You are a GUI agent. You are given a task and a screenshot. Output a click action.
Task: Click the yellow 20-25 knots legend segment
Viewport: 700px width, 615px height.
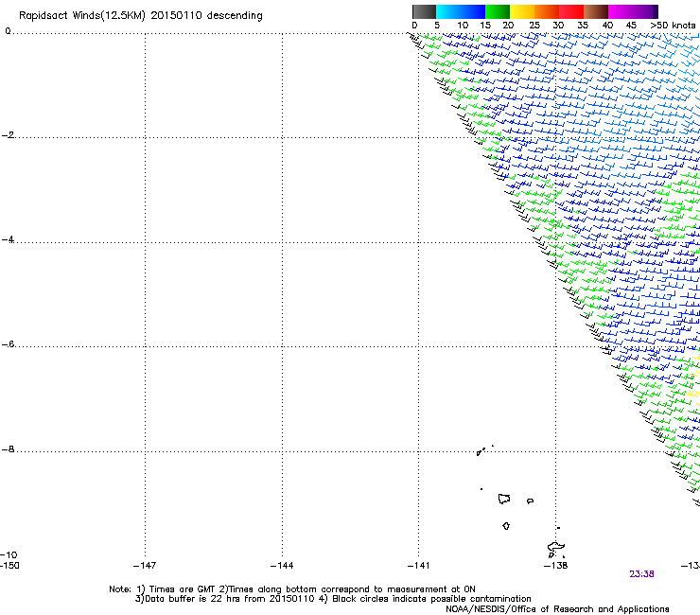[x=522, y=11]
